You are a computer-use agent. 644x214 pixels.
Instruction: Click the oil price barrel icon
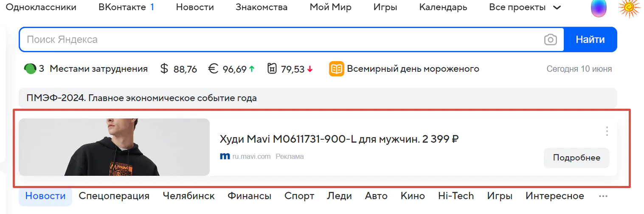[272, 69]
